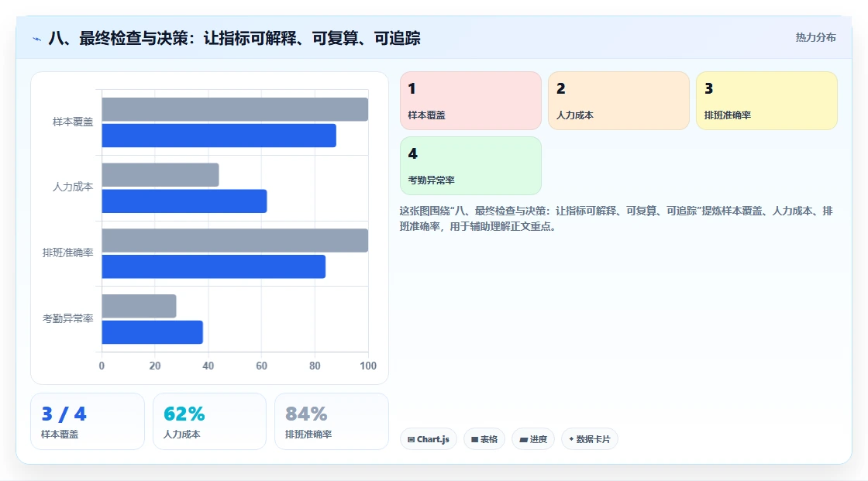Click the 排班准确率 chart axis label
This screenshot has height=481, width=868.
[x=67, y=253]
